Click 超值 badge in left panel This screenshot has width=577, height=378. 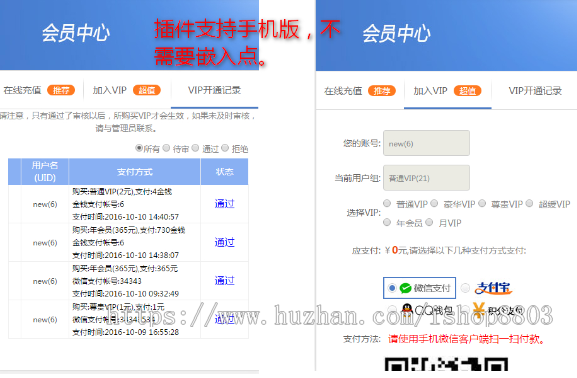147,90
